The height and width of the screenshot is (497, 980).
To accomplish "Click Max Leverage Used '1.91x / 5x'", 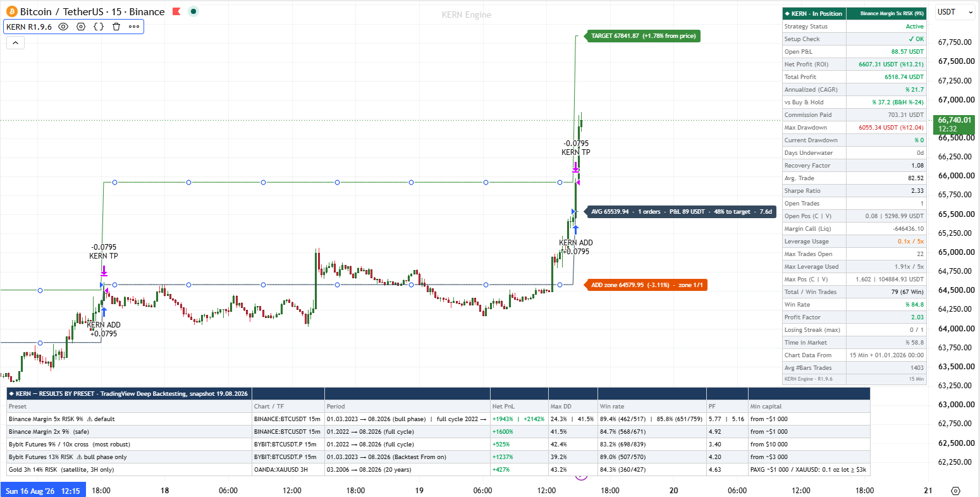I will (909, 267).
